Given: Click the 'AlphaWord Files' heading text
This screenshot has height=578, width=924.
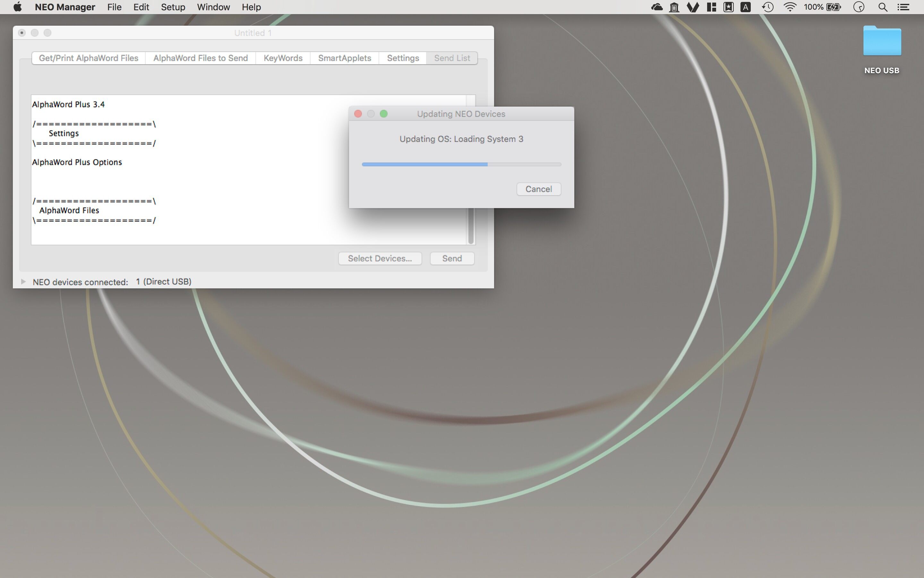Looking at the screenshot, I should click(x=69, y=210).
